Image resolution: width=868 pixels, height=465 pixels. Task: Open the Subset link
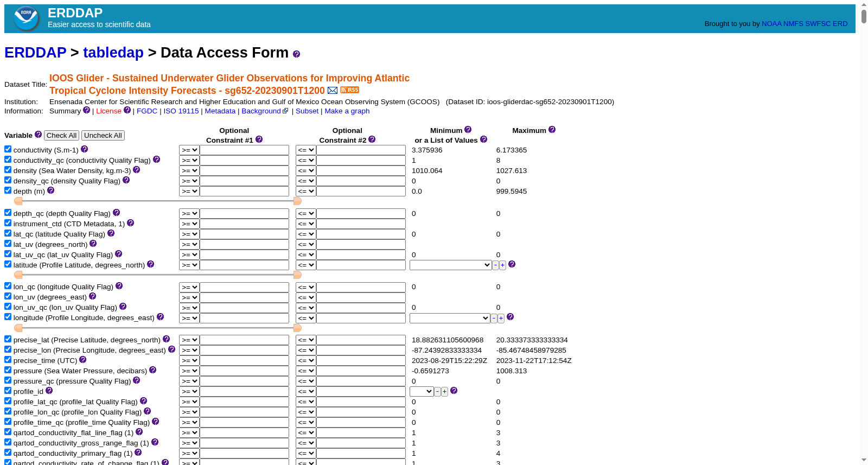(307, 111)
